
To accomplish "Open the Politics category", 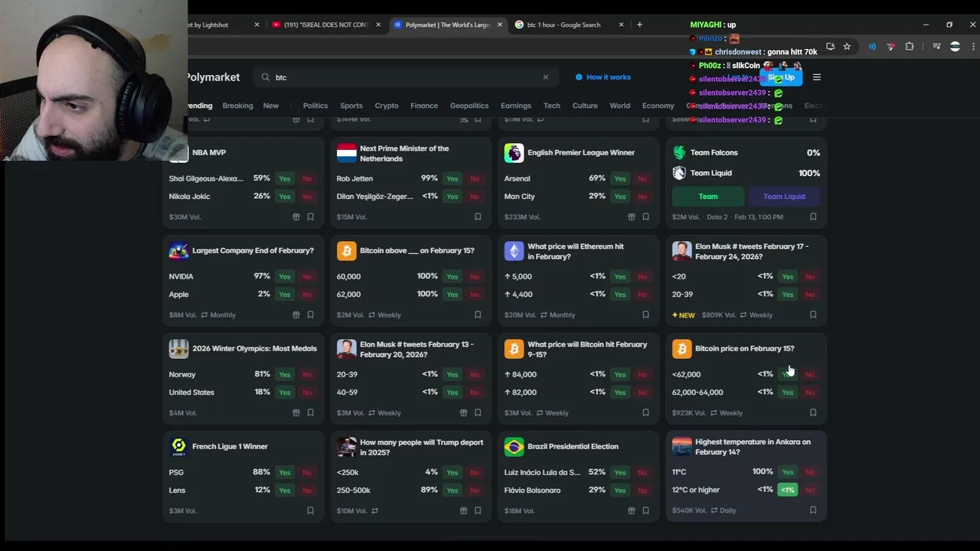I will pos(315,106).
